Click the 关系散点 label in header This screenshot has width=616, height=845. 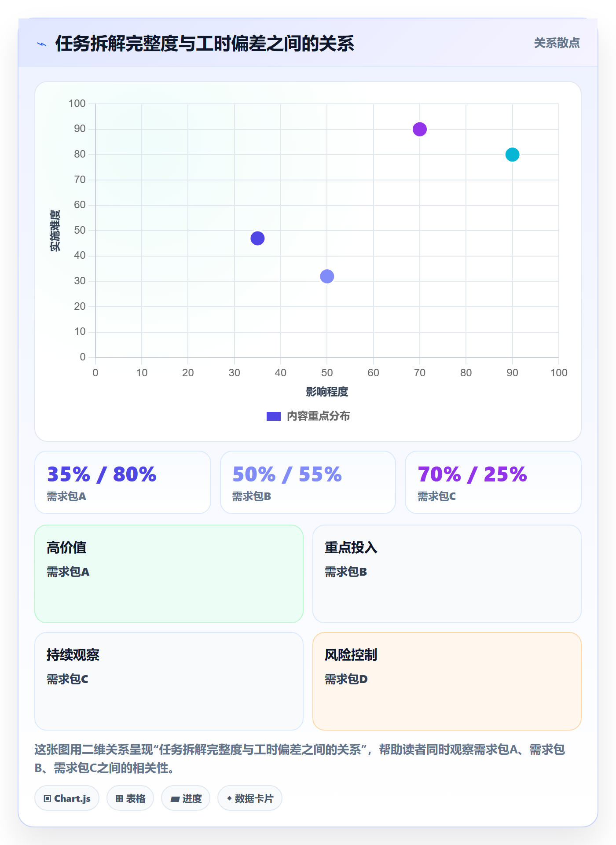tap(557, 43)
